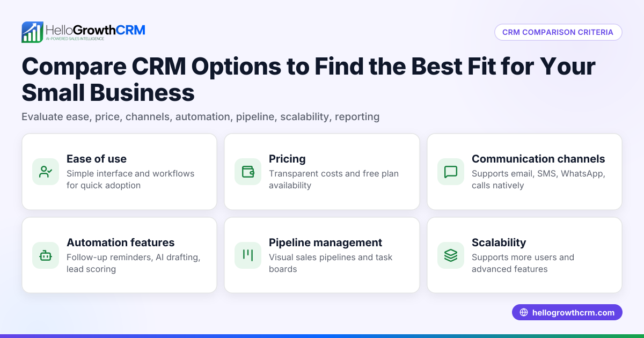Viewport: 644px width, 338px height.
Task: Open the CRM COMPARISON CRITERIA badge
Action: [558, 32]
